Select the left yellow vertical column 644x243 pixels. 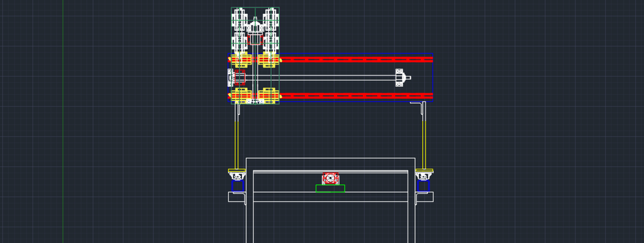[x=236, y=137]
